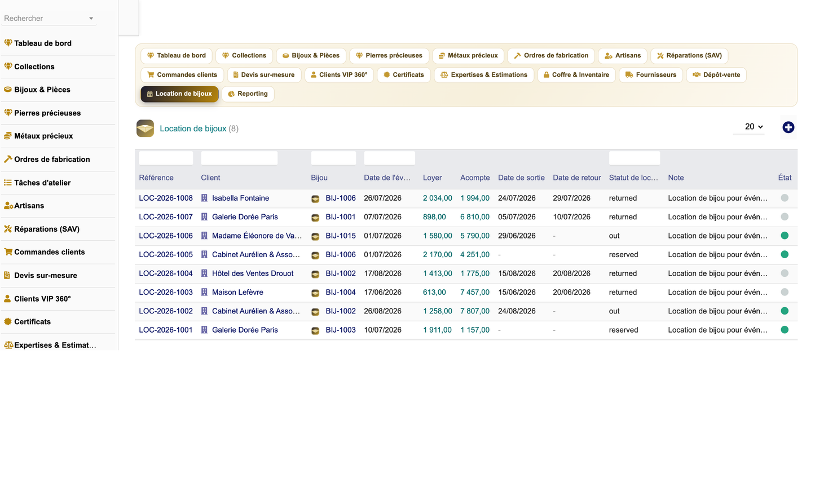Switch to the Ordres de fabrication top tab
This screenshot has width=815, height=504.
[551, 56]
